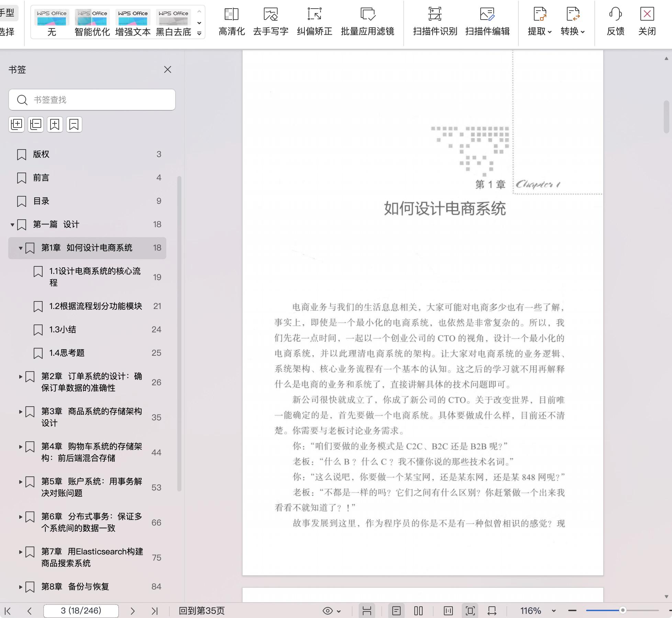
Task: Select 第1章 如何设计电商系统 bookmark
Action: pyautogui.click(x=87, y=248)
